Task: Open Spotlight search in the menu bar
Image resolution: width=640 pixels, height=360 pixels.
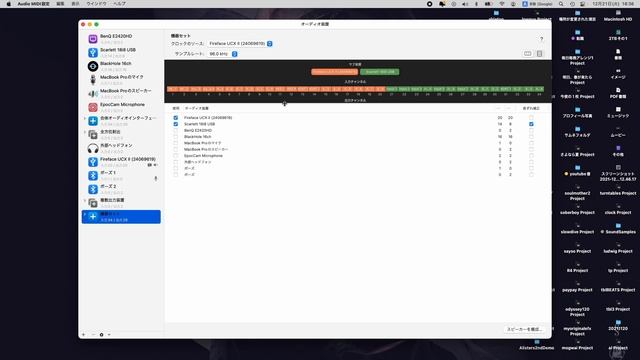Action: click(x=561, y=4)
